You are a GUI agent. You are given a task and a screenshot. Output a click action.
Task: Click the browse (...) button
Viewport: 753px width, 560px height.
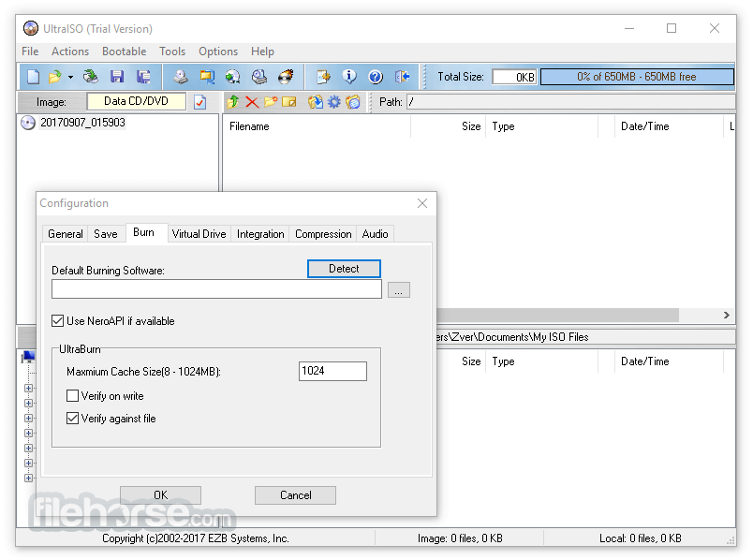(x=399, y=290)
